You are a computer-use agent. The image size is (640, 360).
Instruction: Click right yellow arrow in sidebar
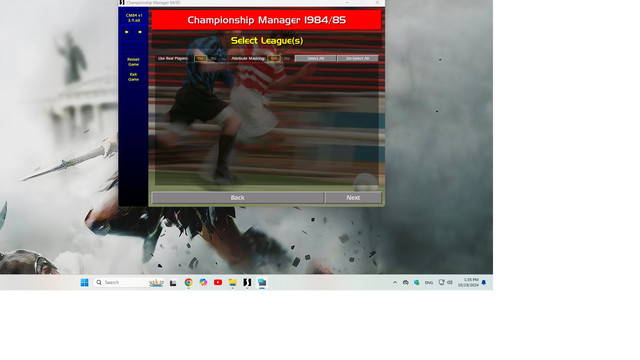pyautogui.click(x=140, y=32)
